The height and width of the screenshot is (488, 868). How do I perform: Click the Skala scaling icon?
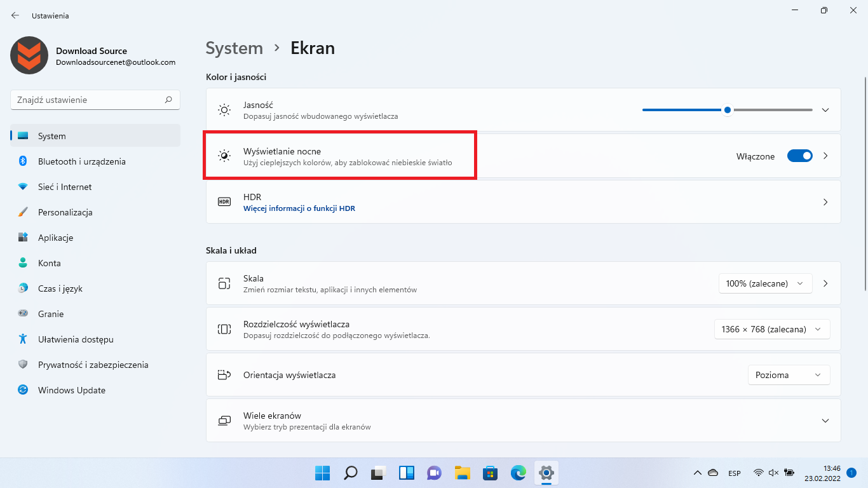pos(224,283)
